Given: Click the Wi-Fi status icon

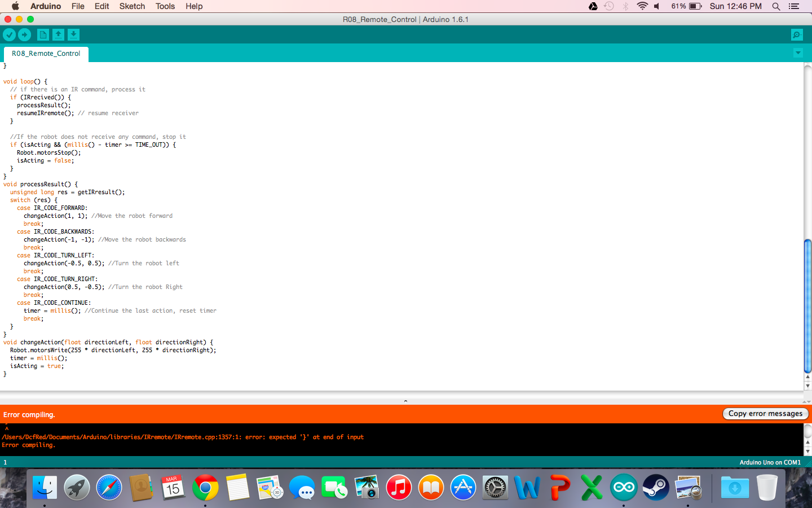Looking at the screenshot, I should tap(642, 6).
